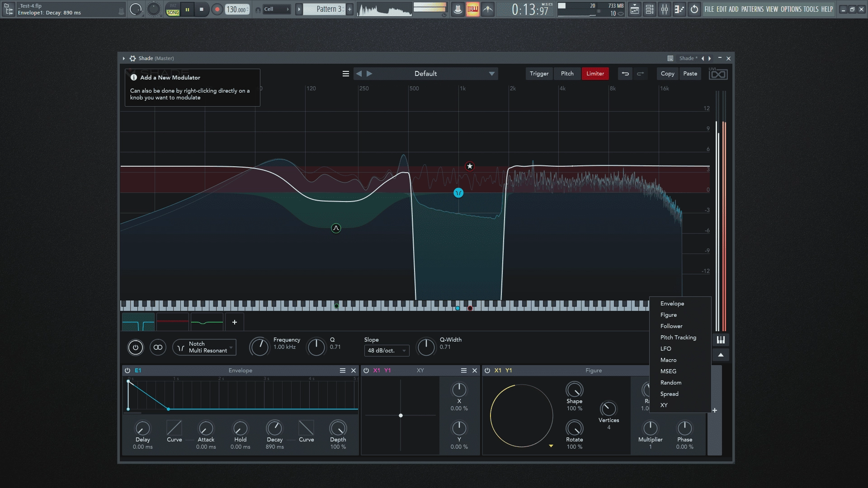
Task: Click the Q-Width knob
Action: pyautogui.click(x=426, y=347)
